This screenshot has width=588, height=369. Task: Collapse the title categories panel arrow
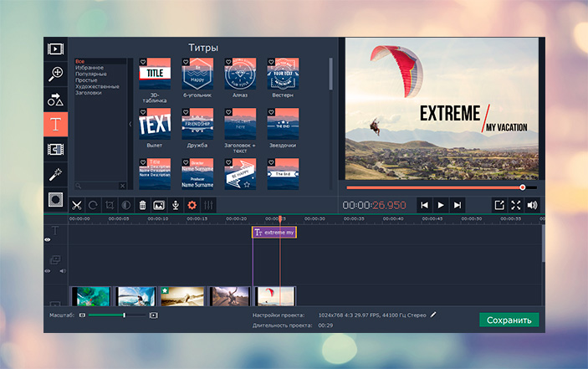[130, 124]
